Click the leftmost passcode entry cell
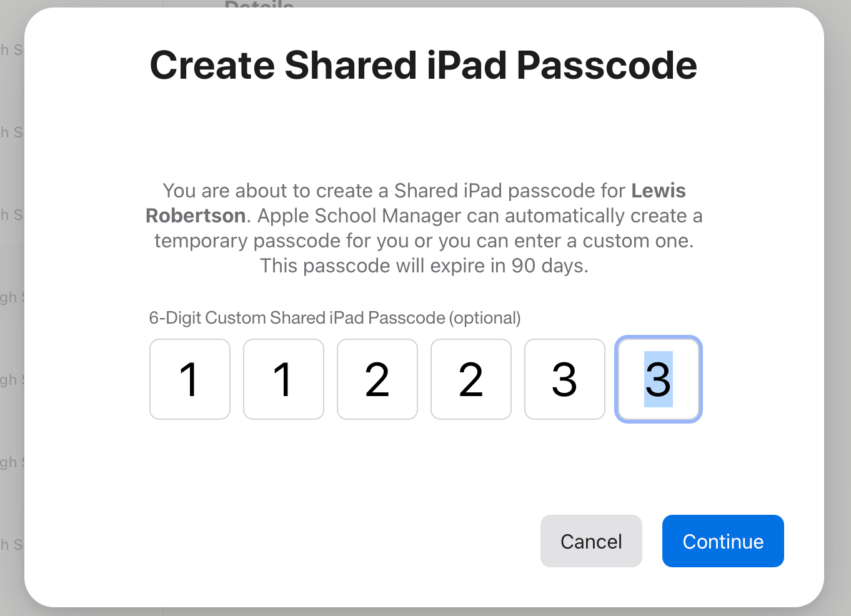This screenshot has width=851, height=616. [x=189, y=379]
